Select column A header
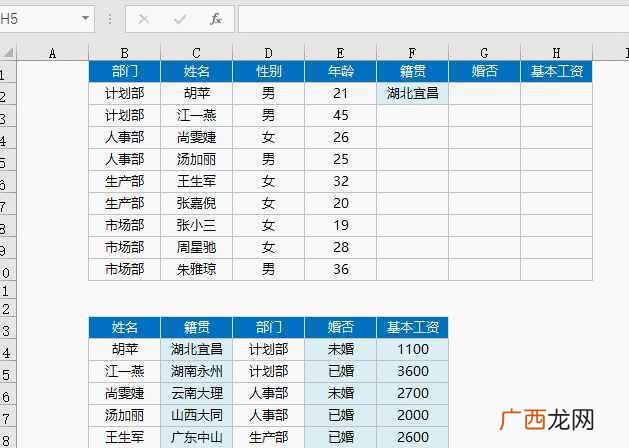 (53, 53)
